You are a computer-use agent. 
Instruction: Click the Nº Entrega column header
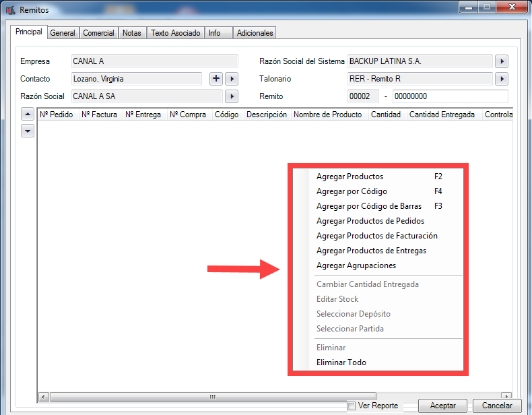click(x=145, y=115)
